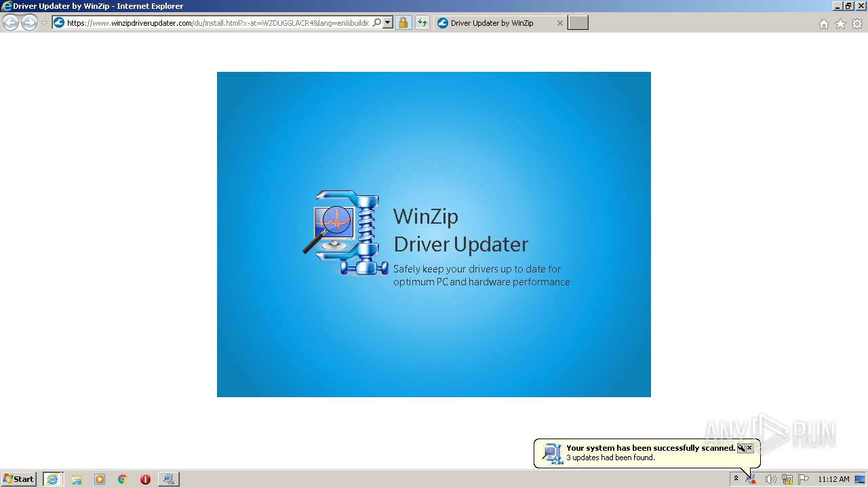Open the network status tray icon

click(x=787, y=479)
